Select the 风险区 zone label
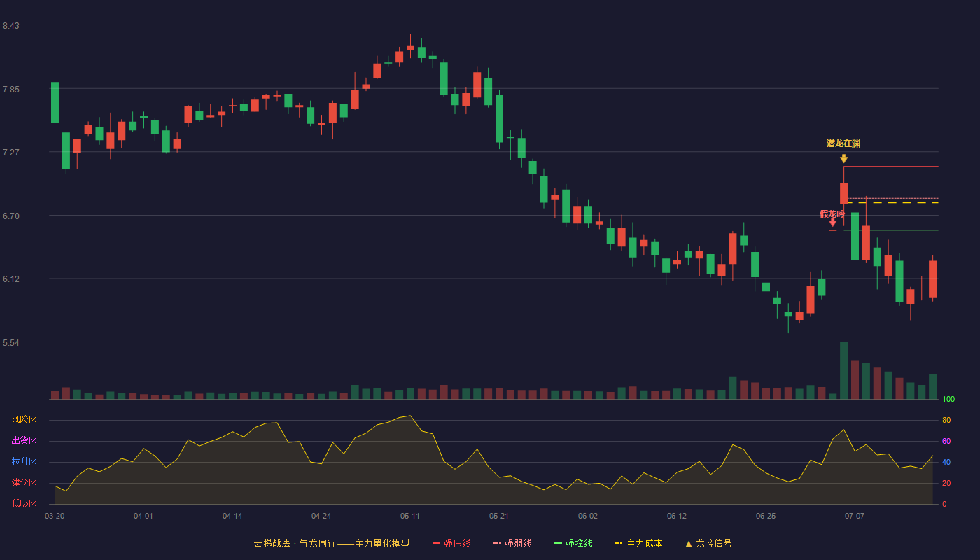Image resolution: width=980 pixels, height=560 pixels. [x=24, y=420]
